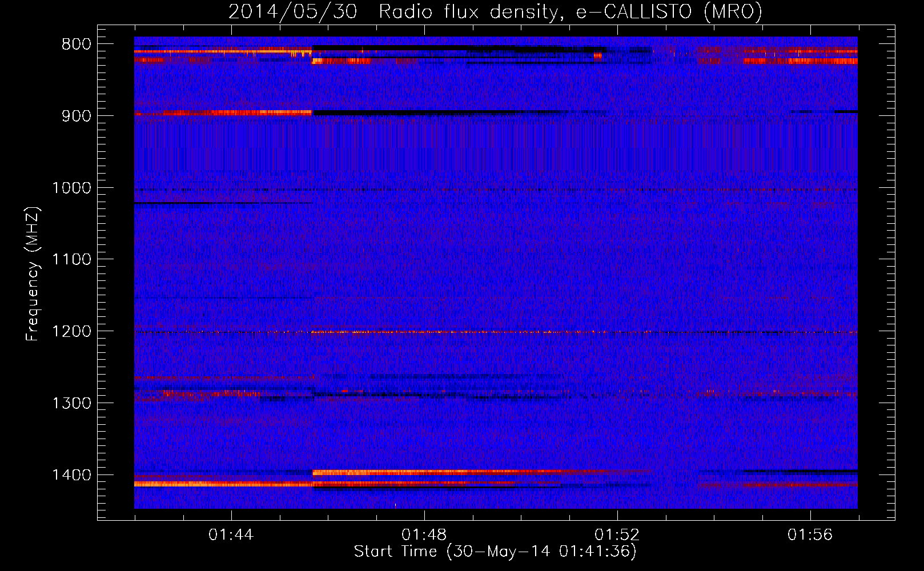Click the 1400 frequency tick label

(71, 475)
